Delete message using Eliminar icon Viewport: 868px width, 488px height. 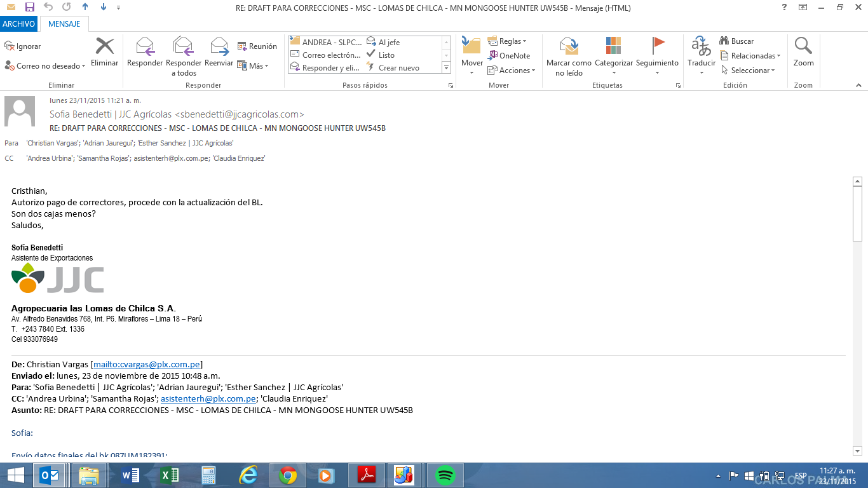click(x=104, y=48)
